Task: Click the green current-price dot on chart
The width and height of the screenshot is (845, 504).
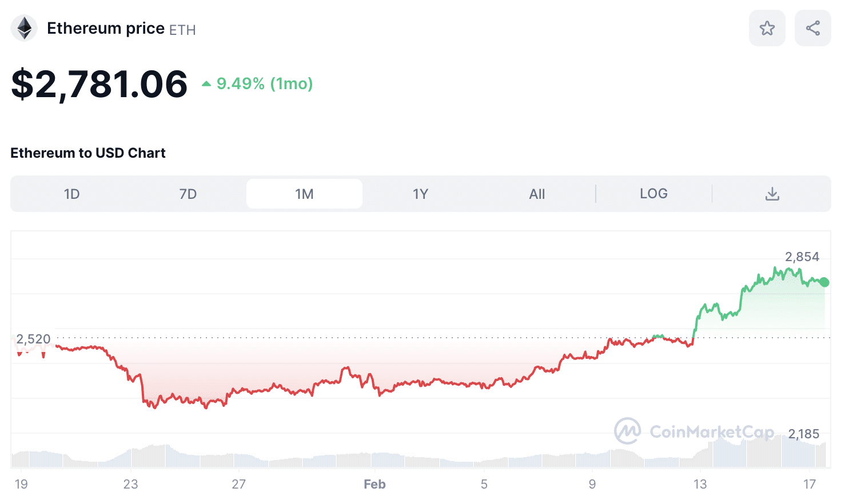Action: click(824, 282)
